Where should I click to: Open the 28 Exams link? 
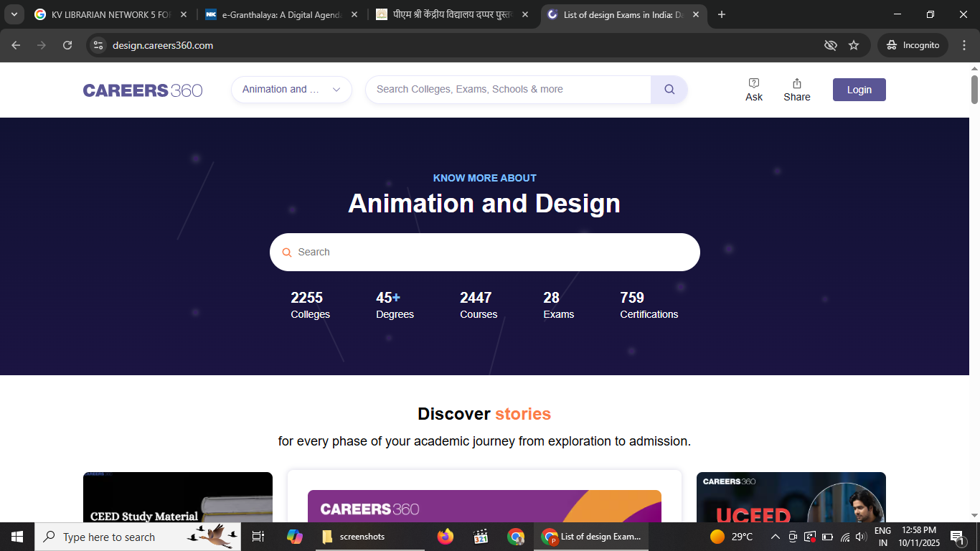click(558, 305)
